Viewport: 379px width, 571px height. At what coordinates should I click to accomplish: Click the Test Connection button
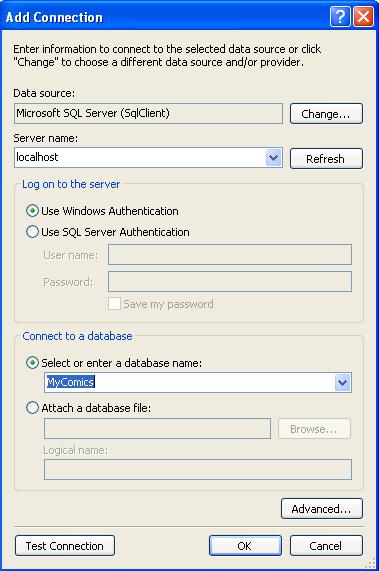tap(65, 546)
